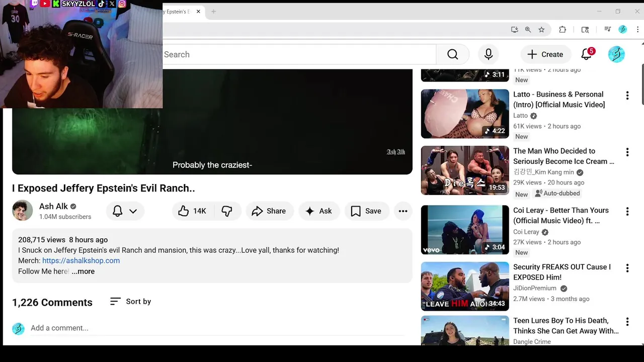Open the Twitch icon in stream overlay
644x362 pixels.
pyautogui.click(x=34, y=4)
